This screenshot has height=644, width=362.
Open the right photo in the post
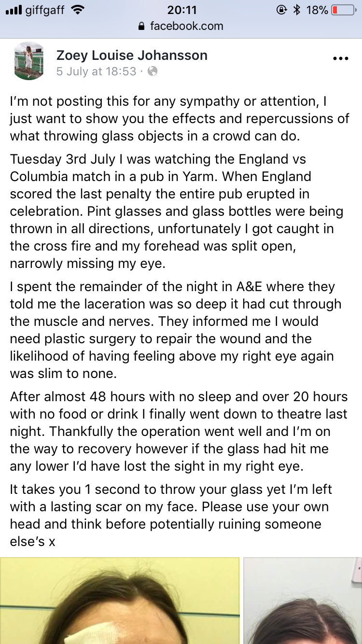(303, 601)
